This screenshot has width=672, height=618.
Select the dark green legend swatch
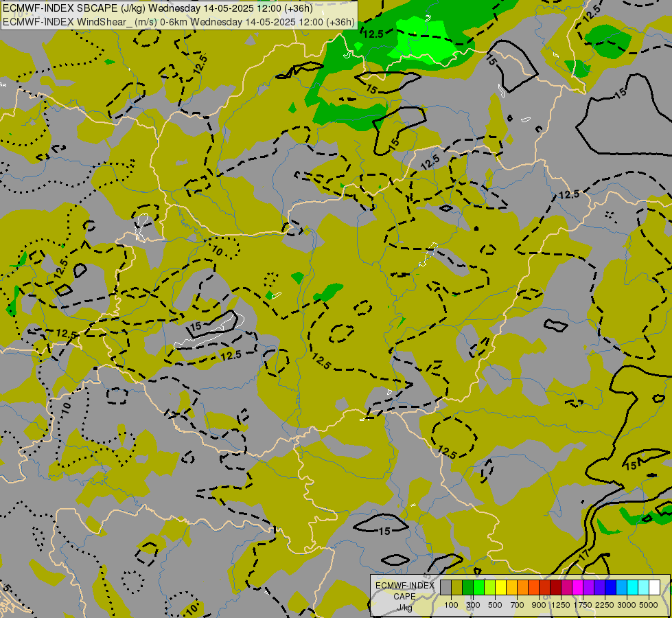pos(468,588)
